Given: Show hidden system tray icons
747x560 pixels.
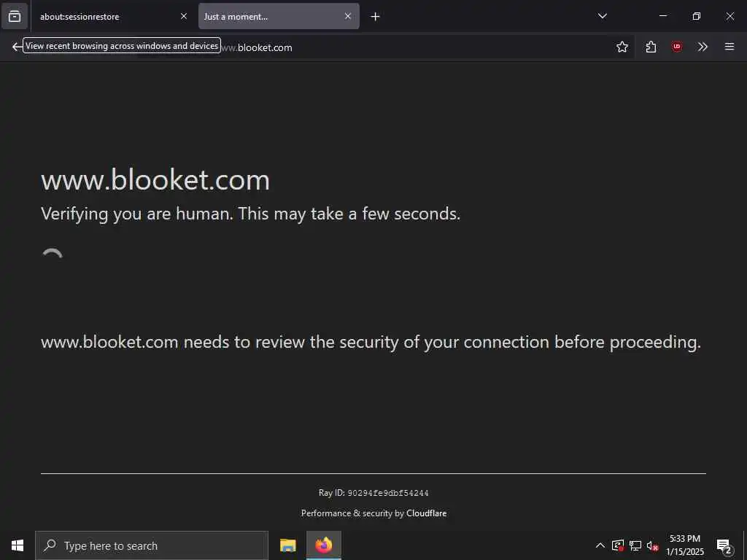Looking at the screenshot, I should tap(600, 545).
